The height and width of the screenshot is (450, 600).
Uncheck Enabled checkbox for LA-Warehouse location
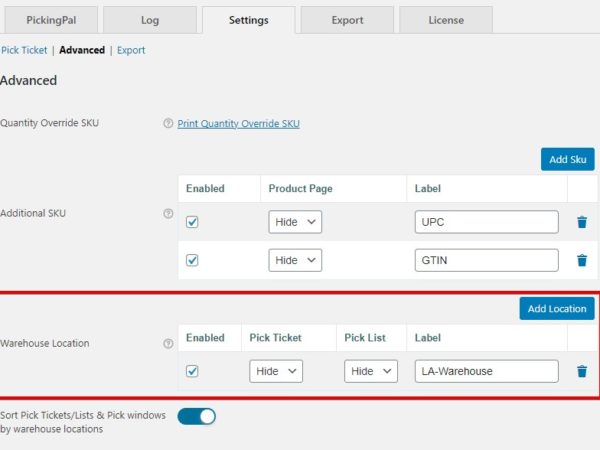pos(192,371)
